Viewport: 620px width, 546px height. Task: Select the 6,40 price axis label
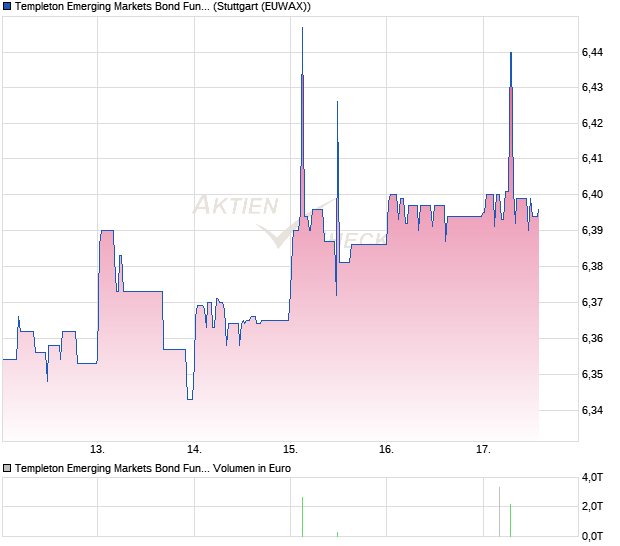click(592, 195)
